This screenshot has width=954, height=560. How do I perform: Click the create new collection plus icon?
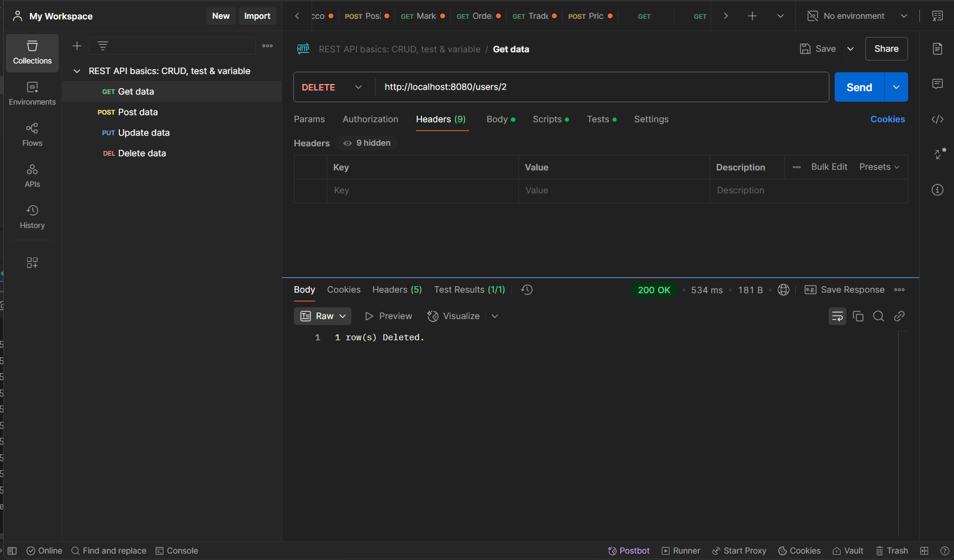(x=77, y=46)
